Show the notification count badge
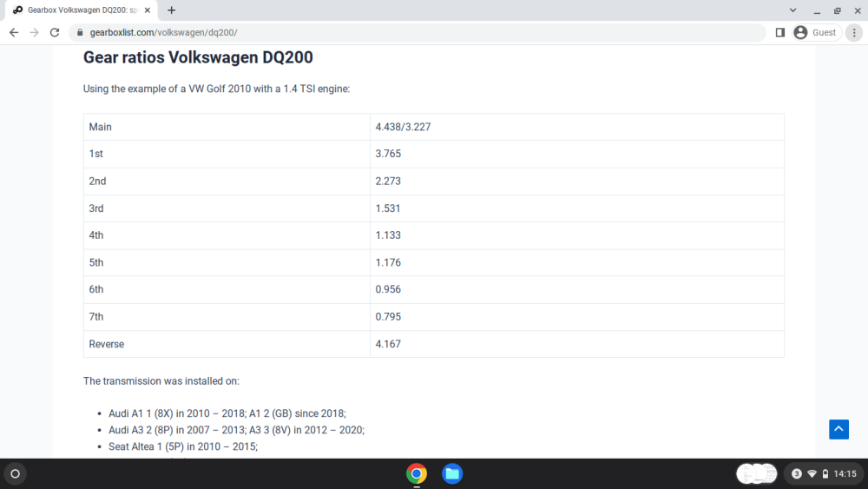The width and height of the screenshot is (868, 489). (797, 474)
